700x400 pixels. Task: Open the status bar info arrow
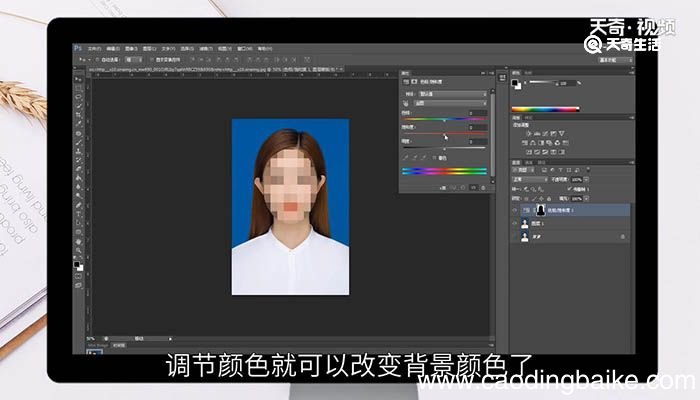[170, 339]
